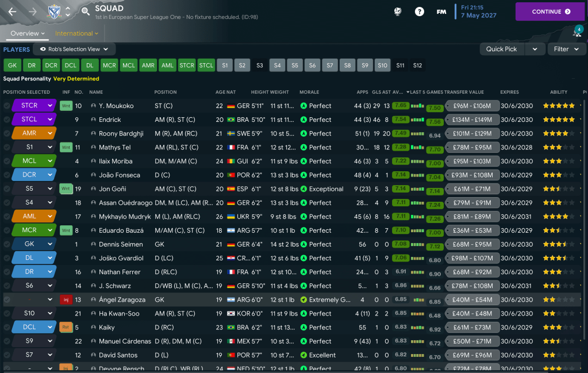Open the search magnifier icon
This screenshot has width=588, height=373.
click(x=85, y=11)
